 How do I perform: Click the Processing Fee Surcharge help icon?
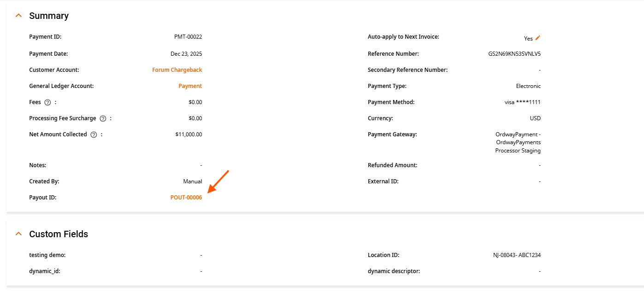(103, 118)
